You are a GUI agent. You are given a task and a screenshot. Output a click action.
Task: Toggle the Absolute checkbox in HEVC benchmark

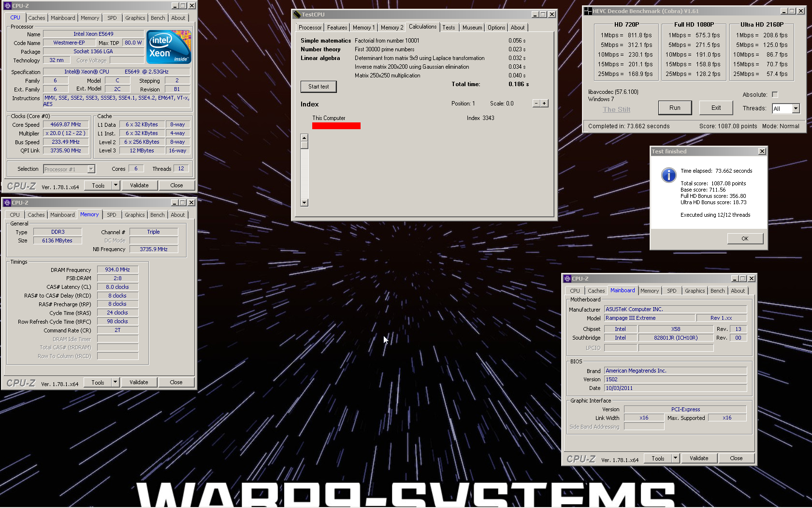[x=775, y=95]
